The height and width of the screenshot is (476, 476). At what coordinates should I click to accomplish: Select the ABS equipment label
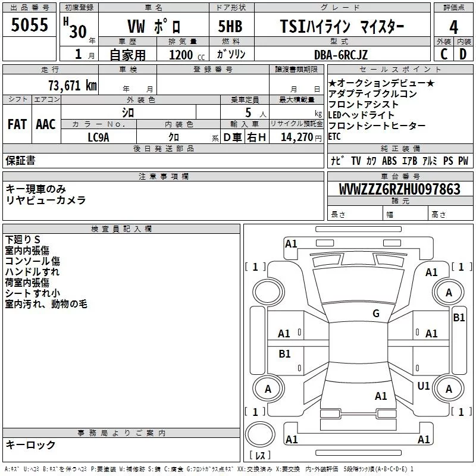pyautogui.click(x=389, y=161)
